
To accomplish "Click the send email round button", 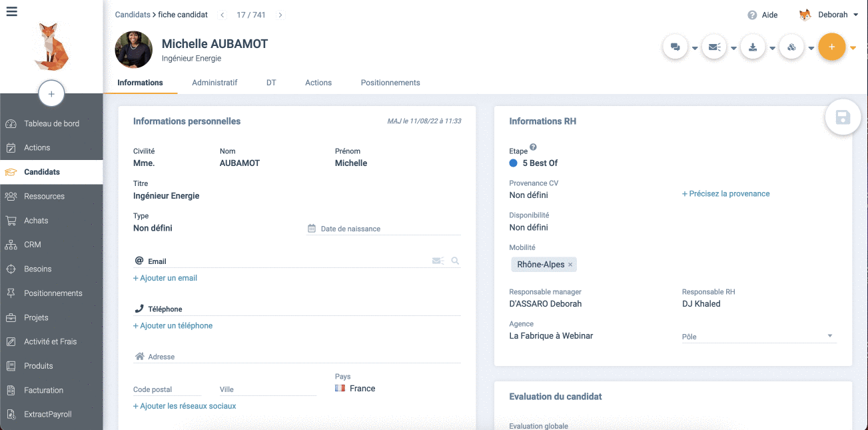I will 714,47.
